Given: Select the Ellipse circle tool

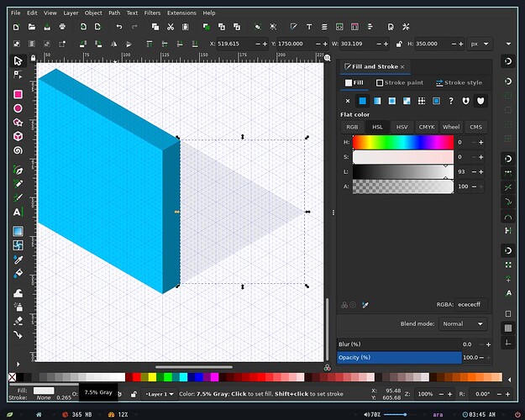Looking at the screenshot, I should [18, 108].
